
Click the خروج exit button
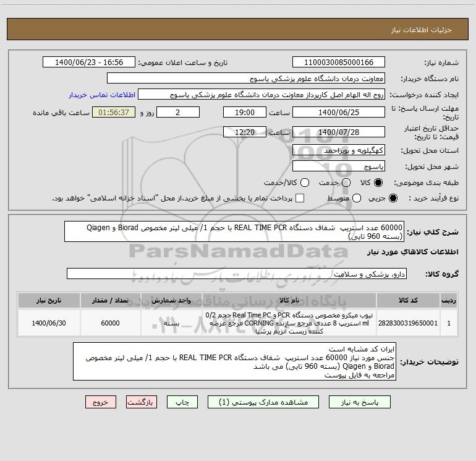[x=101, y=402]
